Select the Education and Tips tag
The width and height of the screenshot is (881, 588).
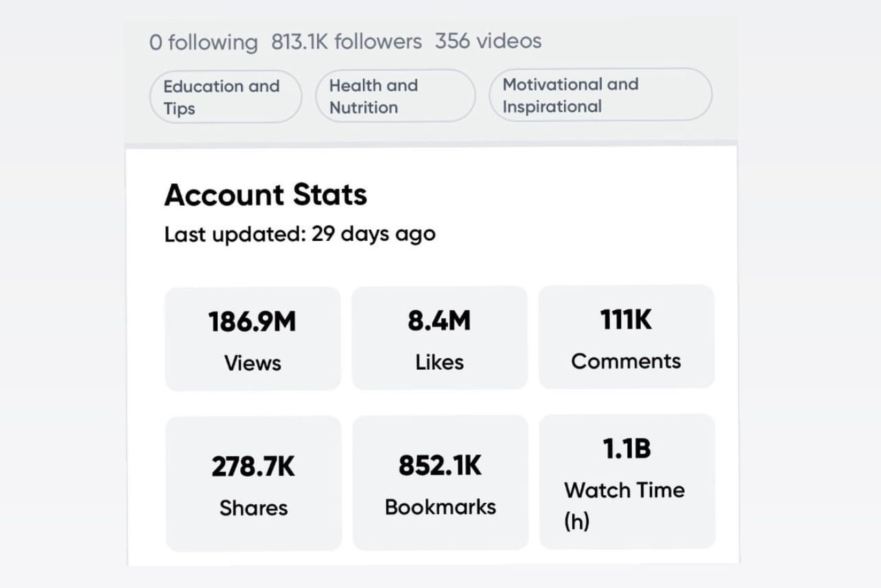(x=225, y=97)
